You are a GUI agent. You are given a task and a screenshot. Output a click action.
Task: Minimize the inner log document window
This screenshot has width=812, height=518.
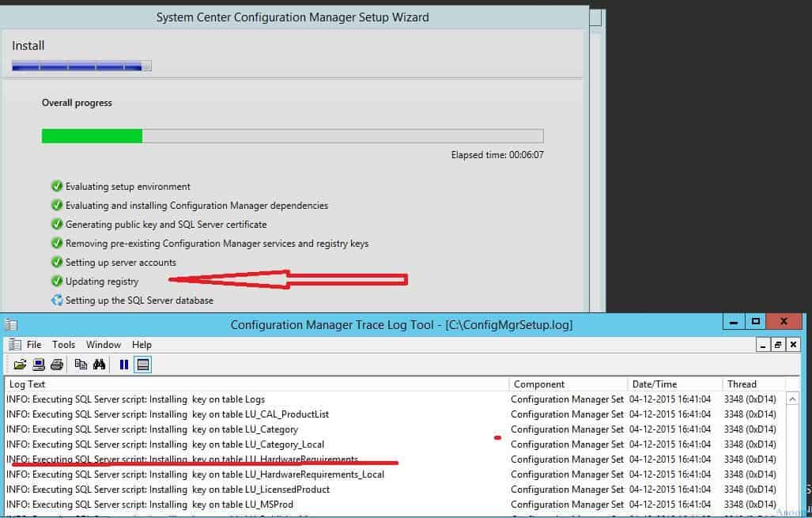click(762, 345)
